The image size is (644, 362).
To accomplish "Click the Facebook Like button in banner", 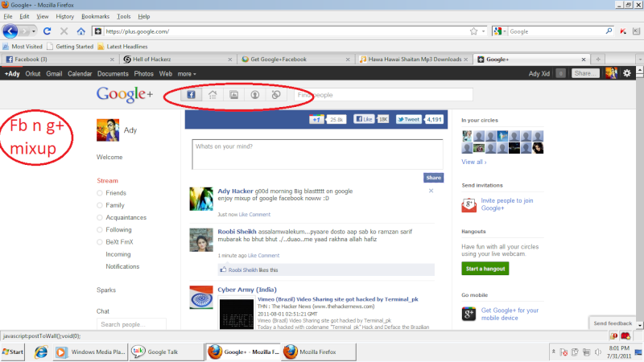I will 364,119.
